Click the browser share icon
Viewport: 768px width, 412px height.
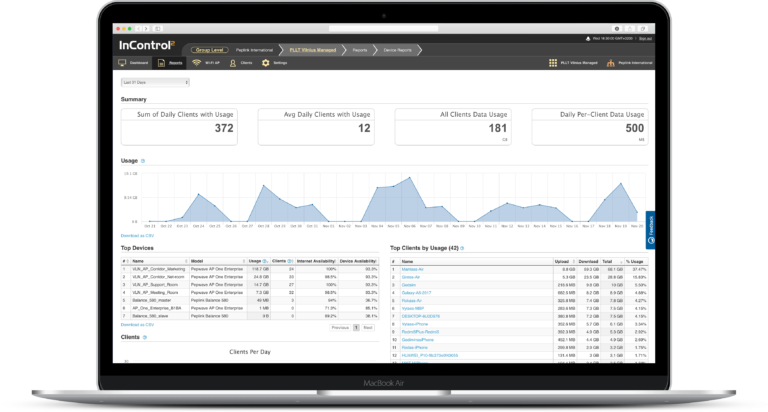coord(630,29)
